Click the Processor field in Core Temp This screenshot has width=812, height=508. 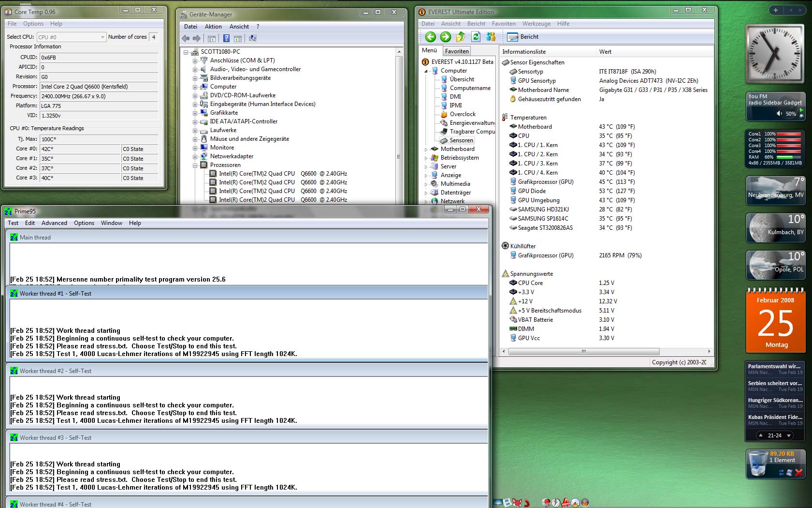pyautogui.click(x=99, y=87)
